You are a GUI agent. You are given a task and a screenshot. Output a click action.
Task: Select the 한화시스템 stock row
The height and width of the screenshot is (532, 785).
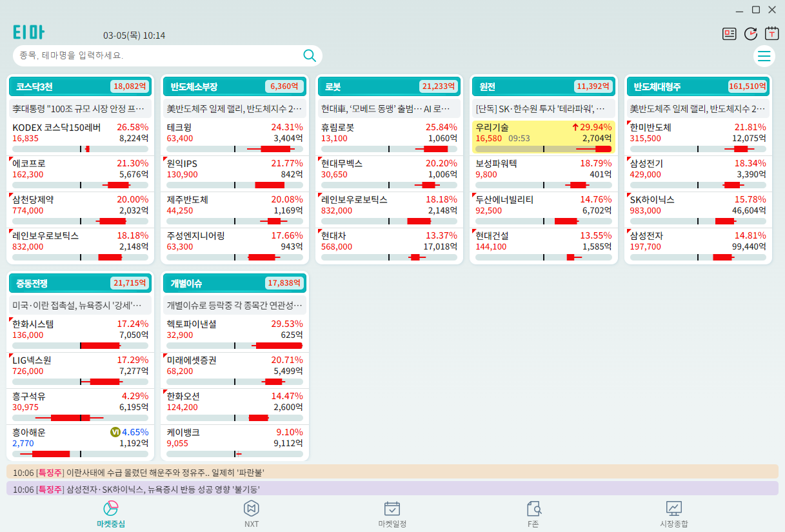pos(80,333)
